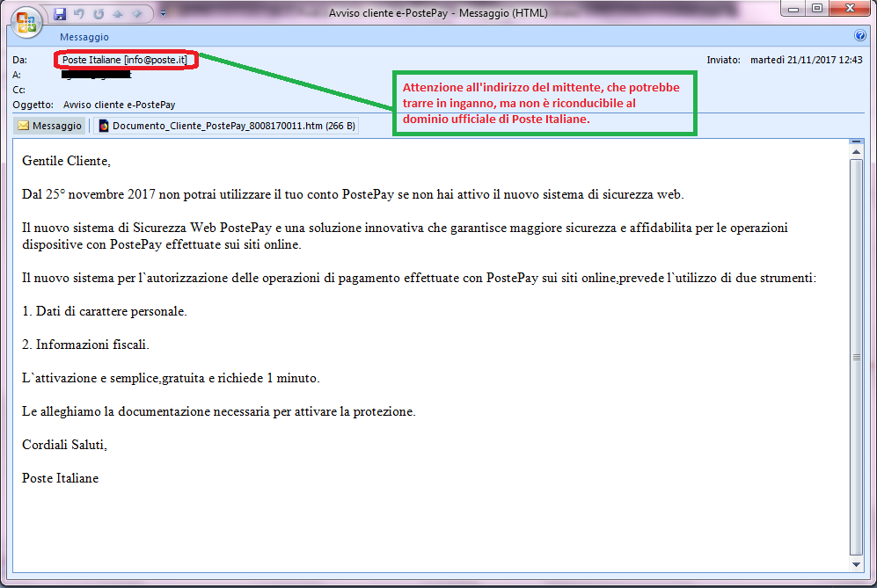The height and width of the screenshot is (588, 877).
Task: Click the envelope icon beside Messaggio
Action: (x=24, y=126)
